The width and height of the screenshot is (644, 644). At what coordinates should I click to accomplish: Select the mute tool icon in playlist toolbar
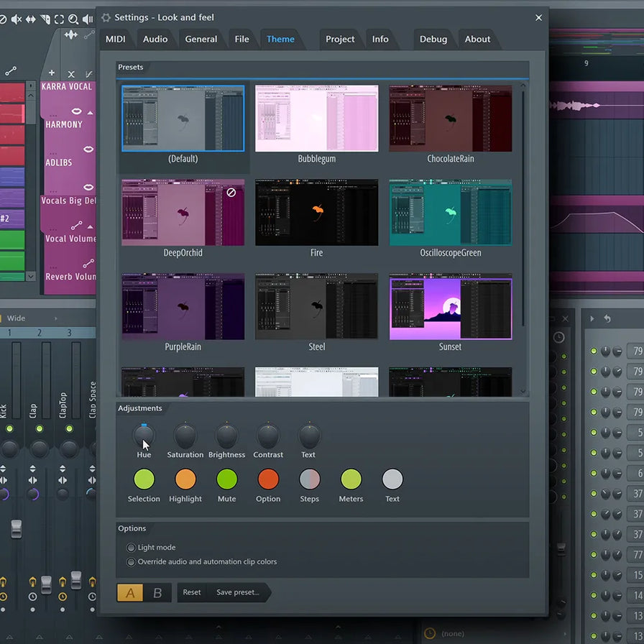[x=16, y=19]
